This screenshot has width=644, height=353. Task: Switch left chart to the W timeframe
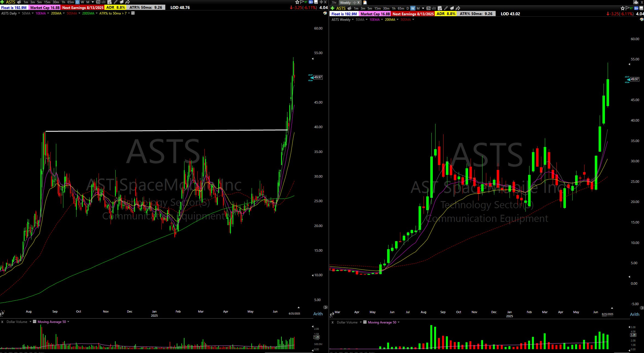(82, 2)
